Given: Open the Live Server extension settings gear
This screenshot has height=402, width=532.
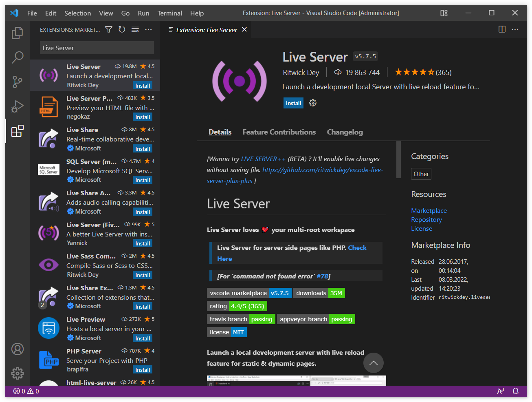Looking at the screenshot, I should tap(313, 103).
